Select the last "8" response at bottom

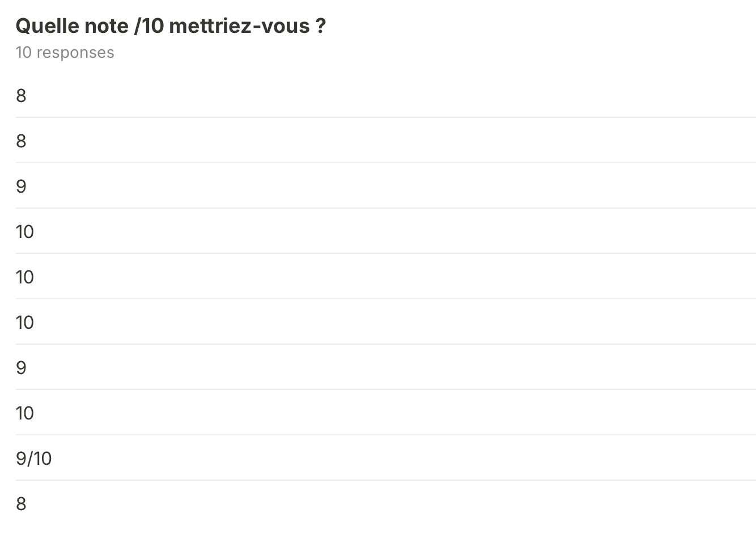(21, 504)
